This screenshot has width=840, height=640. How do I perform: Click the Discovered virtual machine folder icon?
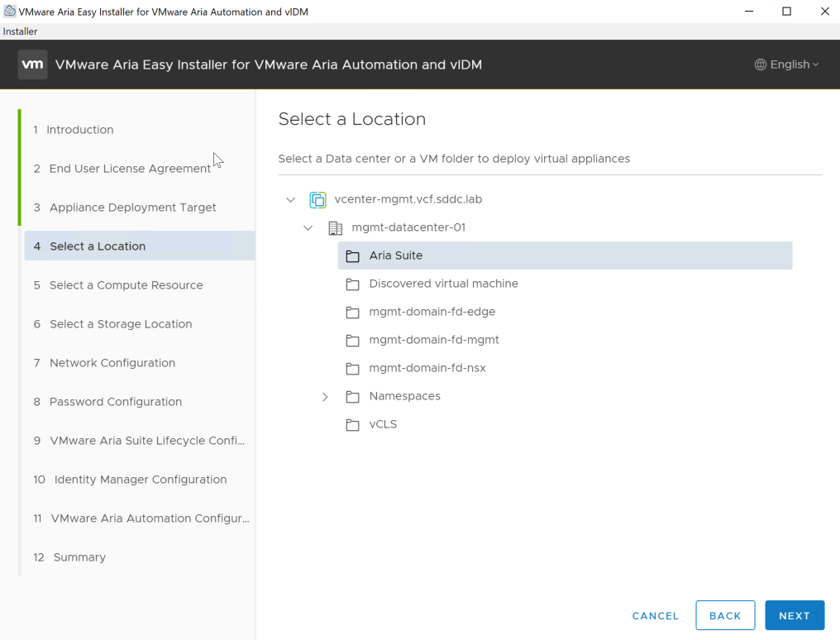353,284
